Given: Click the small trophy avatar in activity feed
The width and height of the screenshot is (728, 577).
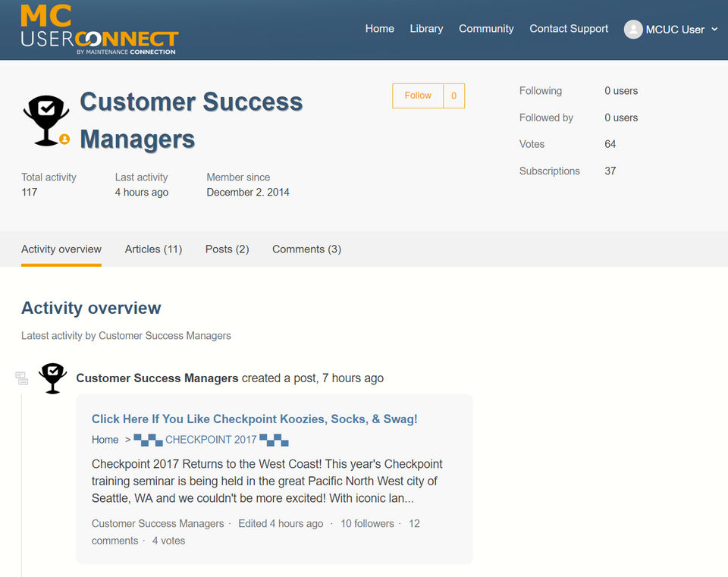Looking at the screenshot, I should [x=52, y=378].
